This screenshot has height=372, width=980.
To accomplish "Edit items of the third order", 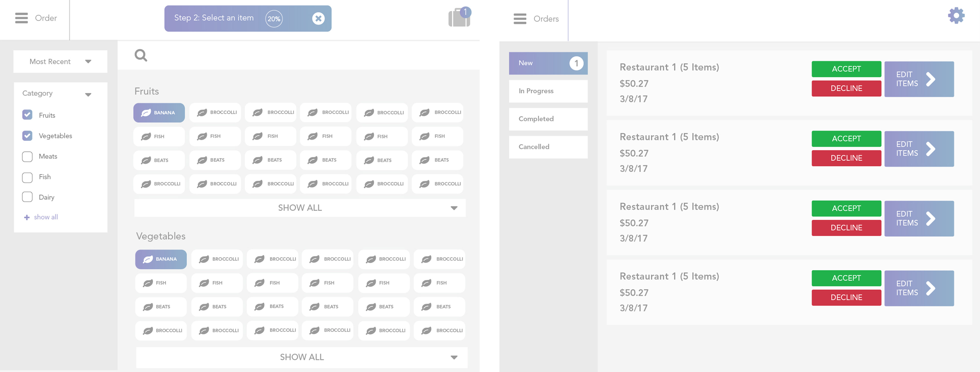I will [919, 219].
